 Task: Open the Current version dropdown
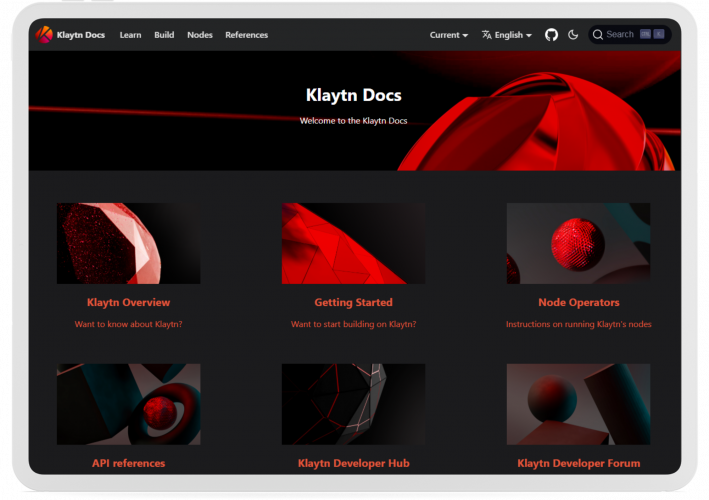pos(449,35)
